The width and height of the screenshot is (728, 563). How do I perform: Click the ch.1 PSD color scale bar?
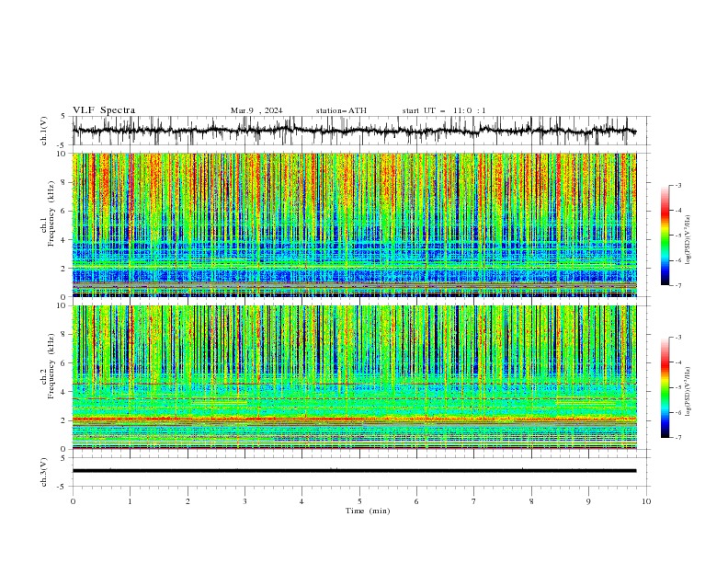tap(665, 236)
